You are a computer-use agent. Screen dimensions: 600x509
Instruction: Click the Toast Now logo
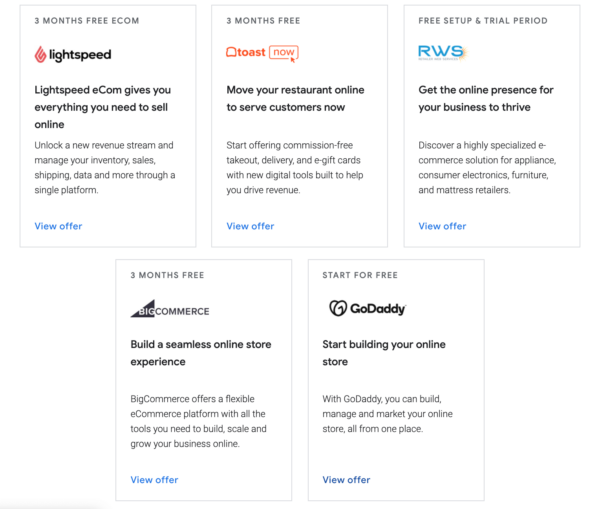[262, 53]
